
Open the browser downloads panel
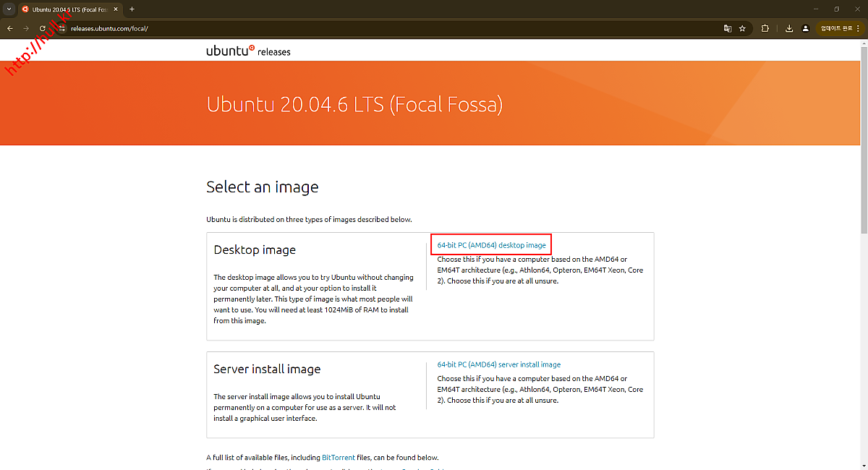click(789, 28)
